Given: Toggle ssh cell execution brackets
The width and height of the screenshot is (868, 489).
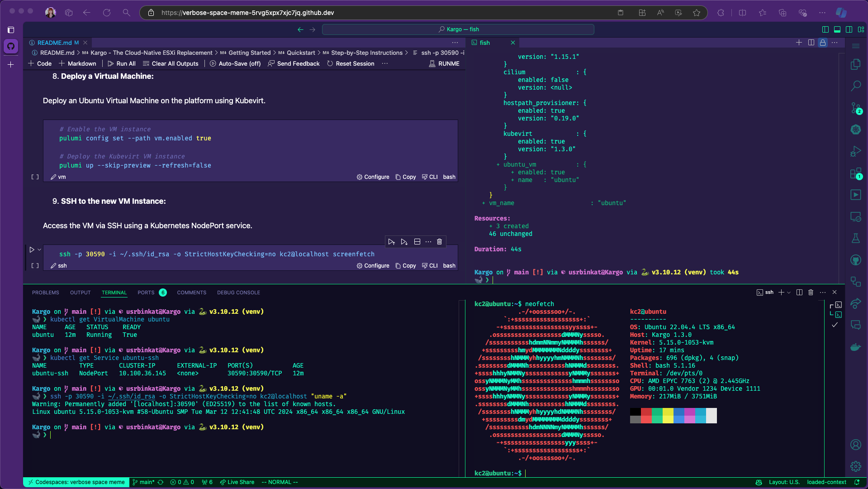Looking at the screenshot, I should click(35, 266).
